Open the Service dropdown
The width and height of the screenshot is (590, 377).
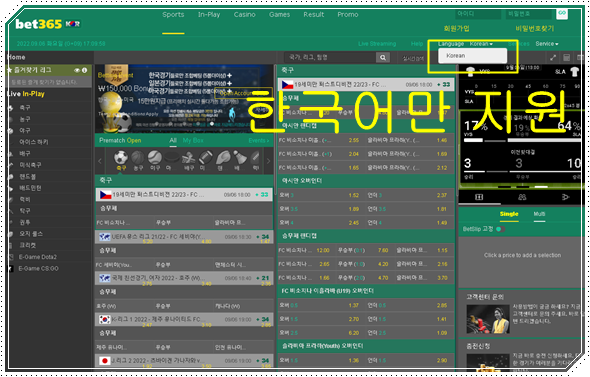pyautogui.click(x=547, y=44)
